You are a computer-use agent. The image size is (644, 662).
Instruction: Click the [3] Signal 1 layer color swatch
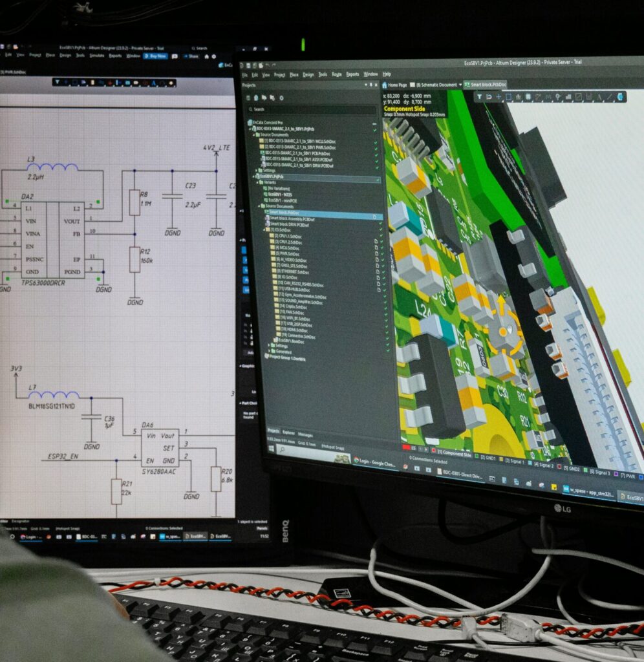(x=502, y=460)
